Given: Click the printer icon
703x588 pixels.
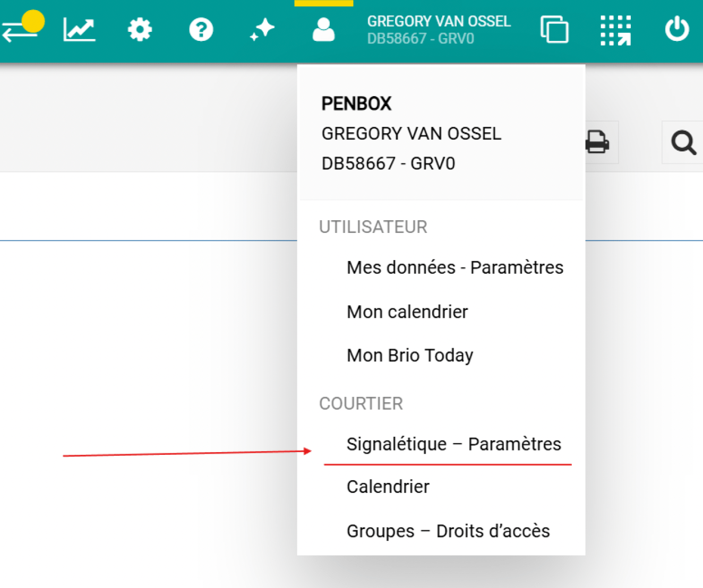Looking at the screenshot, I should [597, 142].
